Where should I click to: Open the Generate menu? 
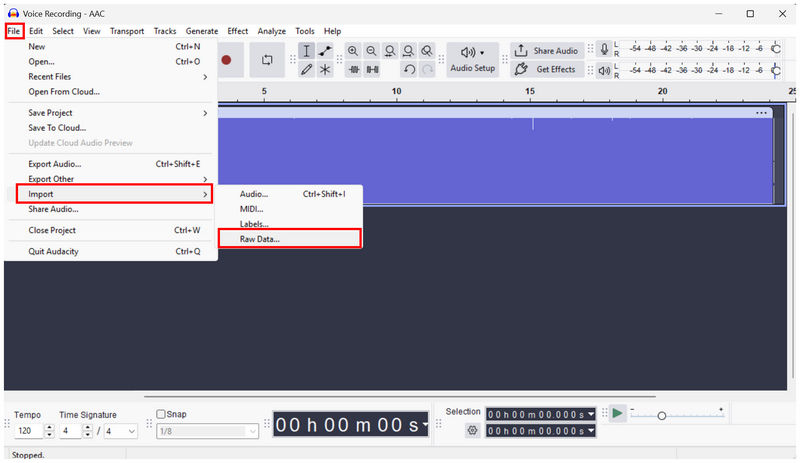(202, 31)
